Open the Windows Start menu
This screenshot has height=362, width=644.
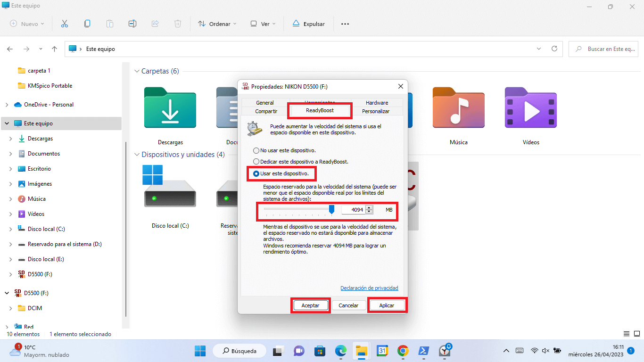coord(200,351)
